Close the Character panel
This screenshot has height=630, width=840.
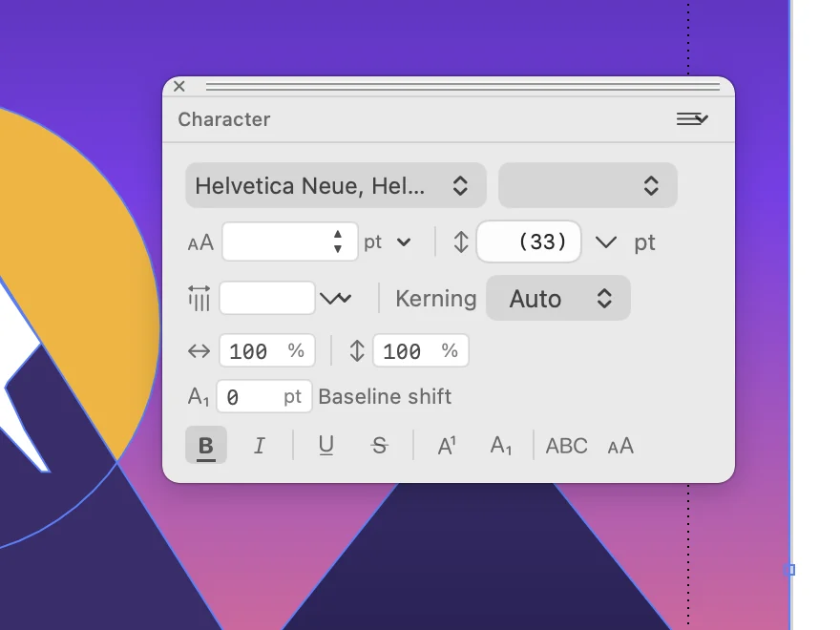coord(179,86)
